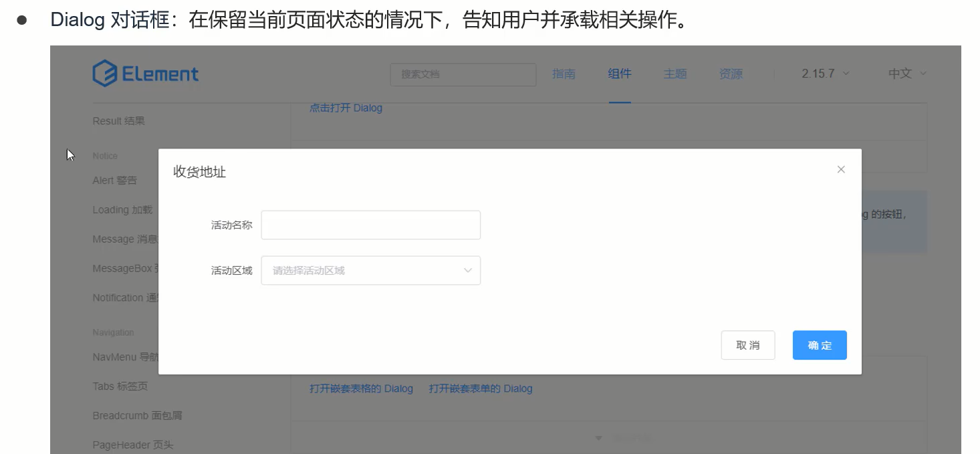Expand the 活动区域 selection dropdown
The height and width of the screenshot is (454, 980).
point(371,270)
